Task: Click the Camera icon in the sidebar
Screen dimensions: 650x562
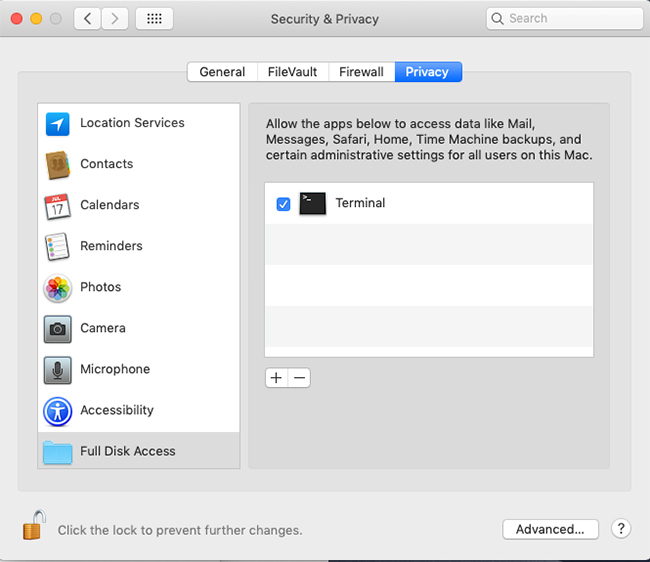Action: click(58, 329)
